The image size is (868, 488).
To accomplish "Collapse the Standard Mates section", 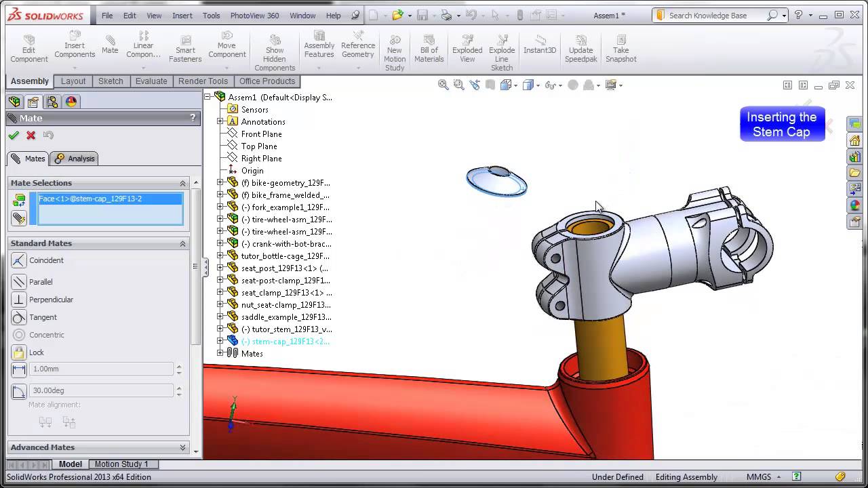I will coord(182,243).
